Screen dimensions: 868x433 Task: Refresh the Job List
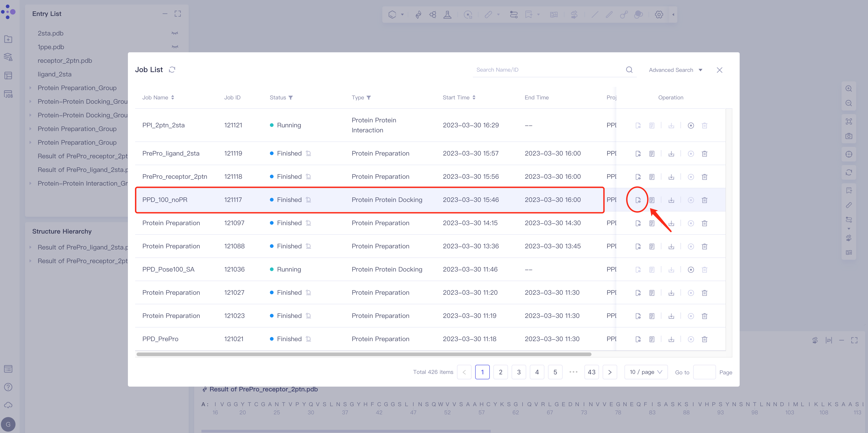172,70
